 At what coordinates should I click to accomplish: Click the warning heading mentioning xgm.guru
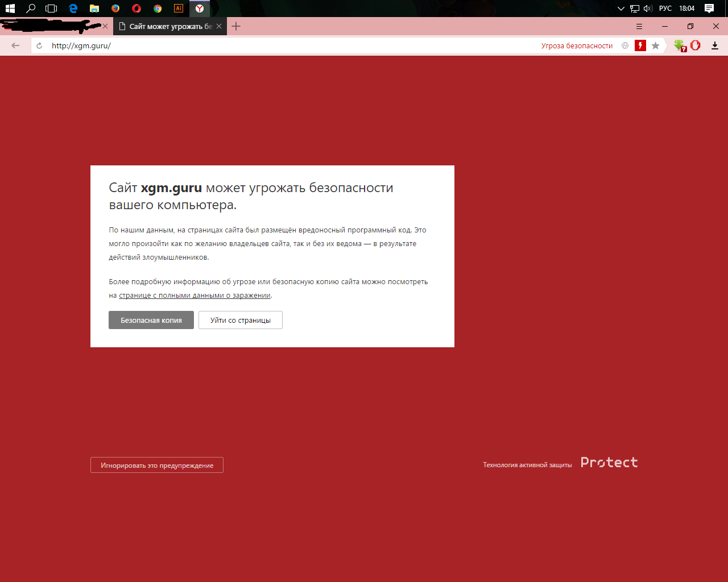tap(251, 196)
